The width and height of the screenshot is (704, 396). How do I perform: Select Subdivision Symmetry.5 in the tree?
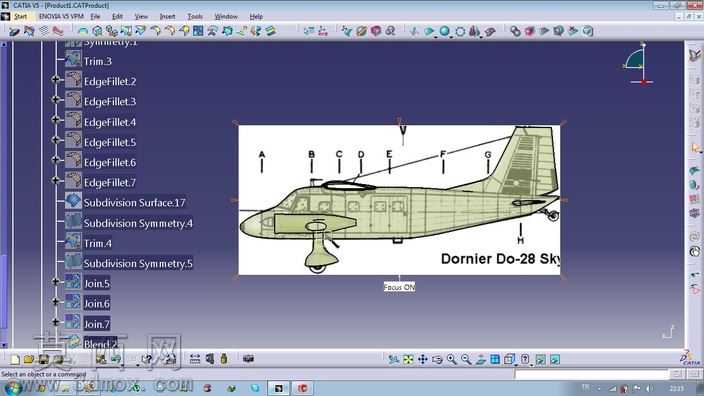(138, 264)
